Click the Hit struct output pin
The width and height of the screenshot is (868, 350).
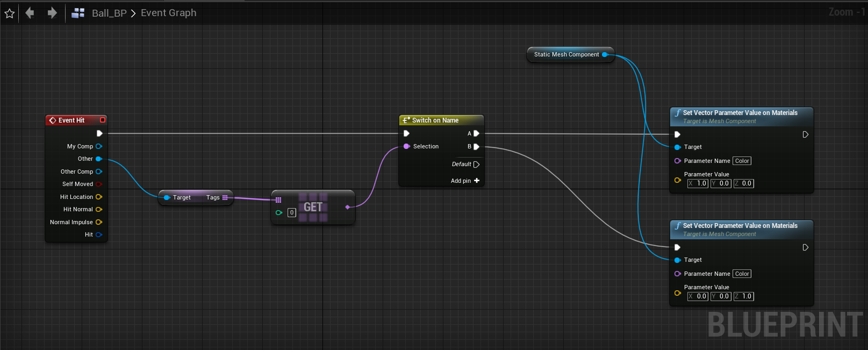99,234
